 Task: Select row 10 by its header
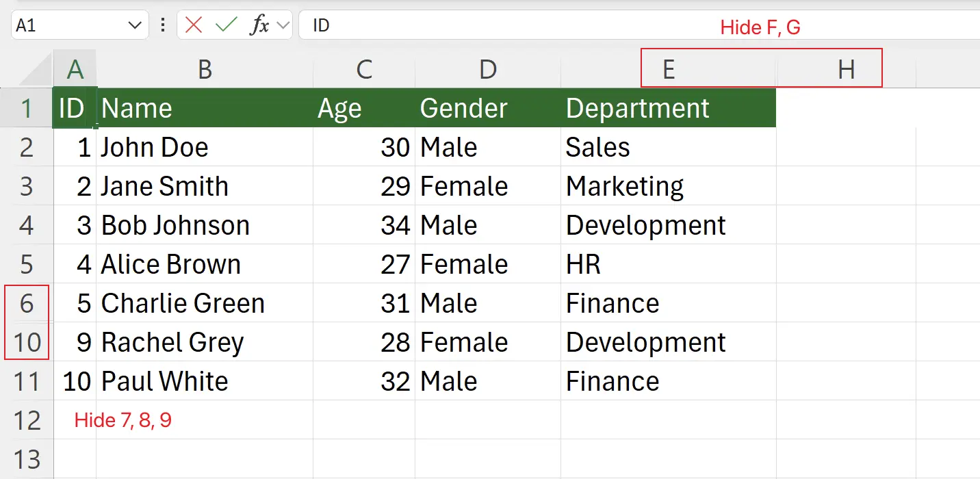click(x=27, y=342)
